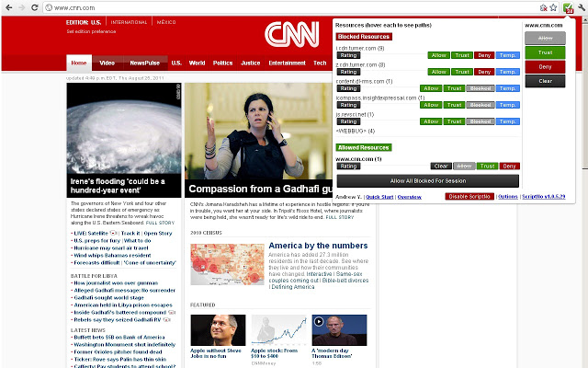The height and width of the screenshot is (368, 588).
Task: Clear the www.cnn.com allowed resource row
Action: click(441, 166)
